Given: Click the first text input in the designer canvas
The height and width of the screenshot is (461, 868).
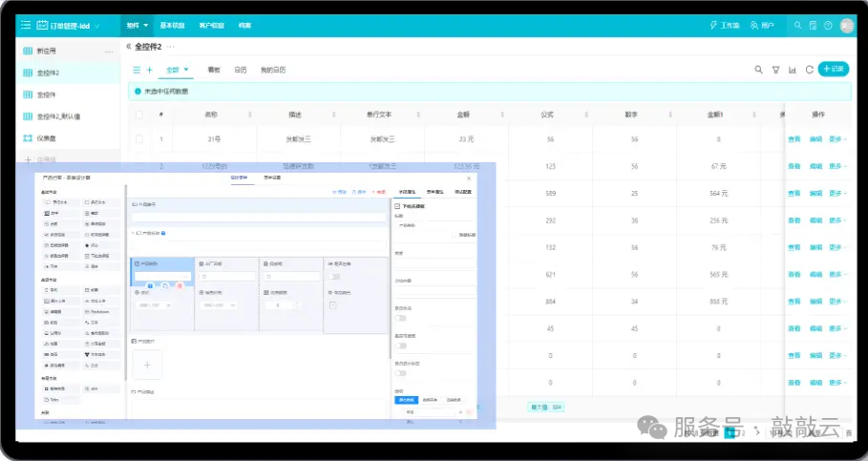Looking at the screenshot, I should tap(259, 218).
